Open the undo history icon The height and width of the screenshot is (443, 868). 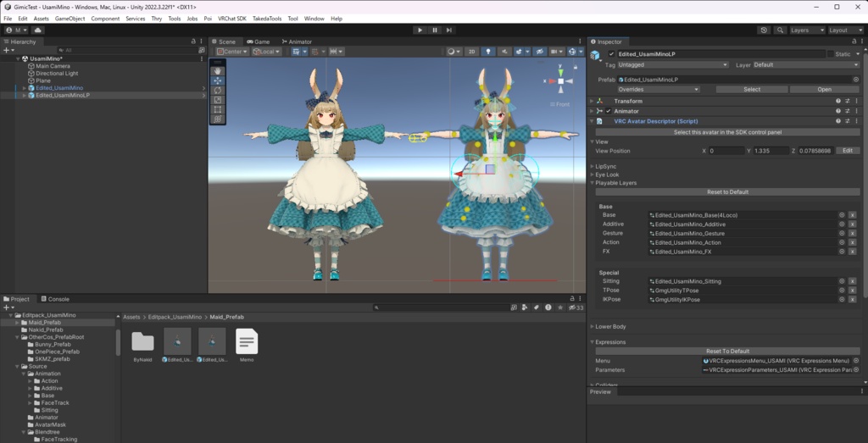(764, 30)
